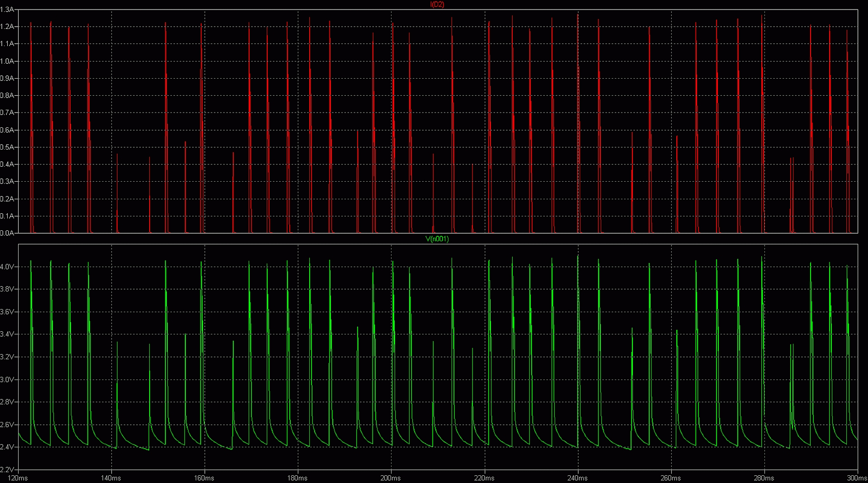Select the 0.5A tick on vertical axis

7,147
